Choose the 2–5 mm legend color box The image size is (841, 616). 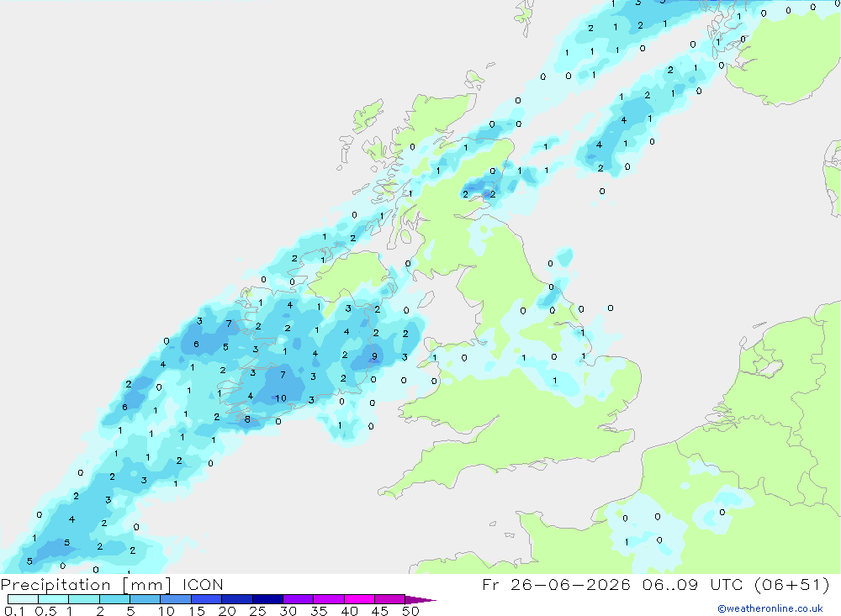114,599
